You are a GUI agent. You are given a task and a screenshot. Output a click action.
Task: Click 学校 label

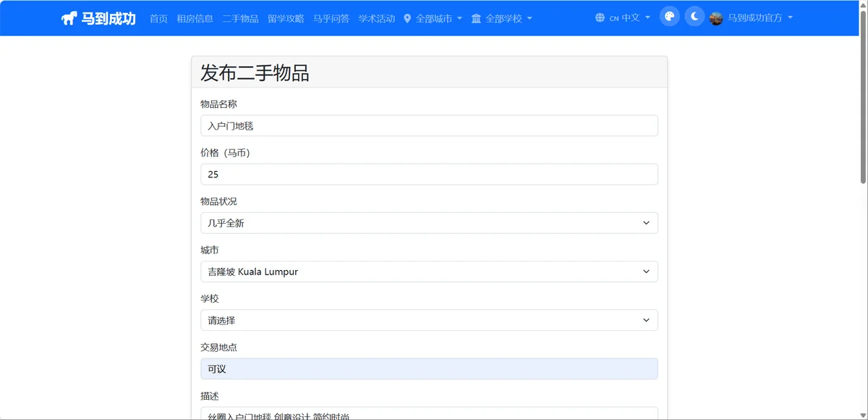pyautogui.click(x=210, y=298)
